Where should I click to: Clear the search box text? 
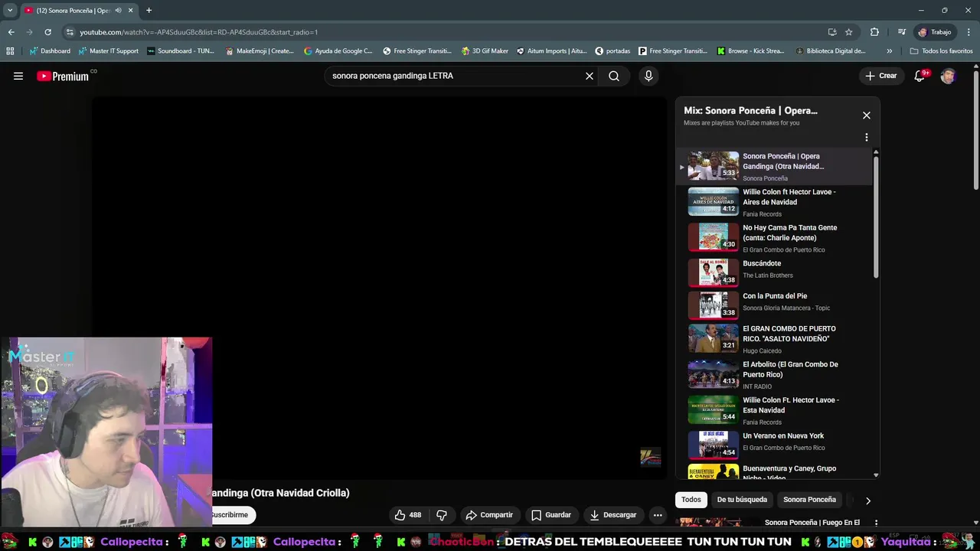(590, 76)
